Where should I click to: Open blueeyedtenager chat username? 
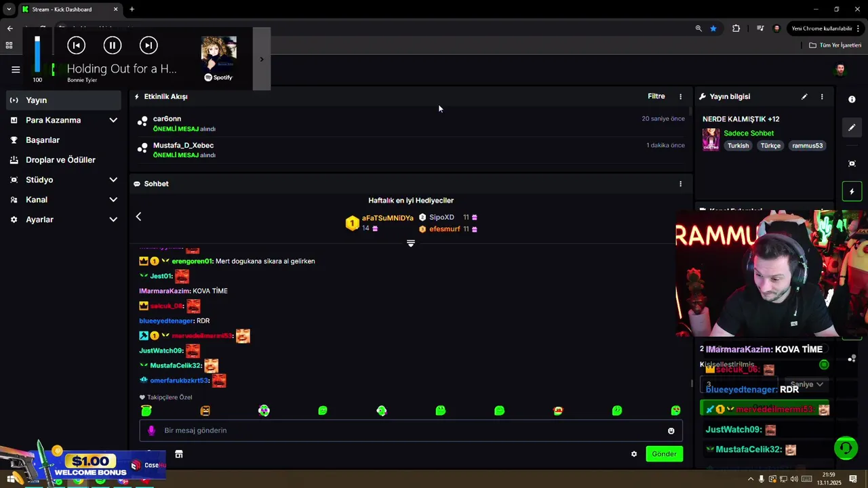tap(166, 321)
